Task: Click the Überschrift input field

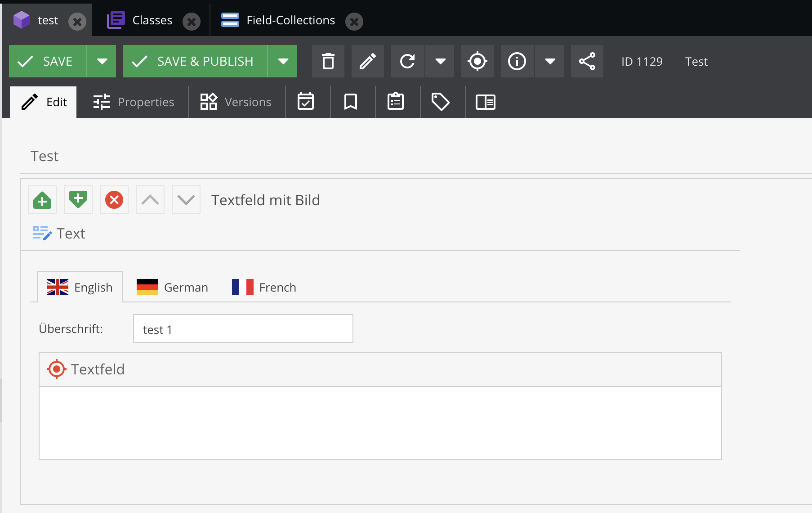Action: coord(243,328)
